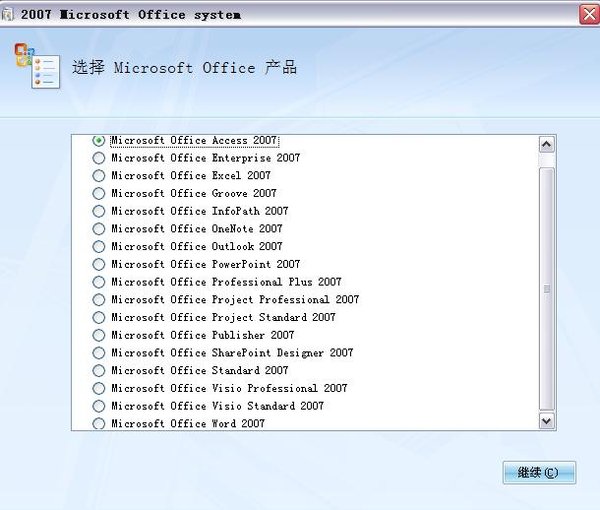Select Microsoft Office Word 2007 radio

pyautogui.click(x=98, y=424)
